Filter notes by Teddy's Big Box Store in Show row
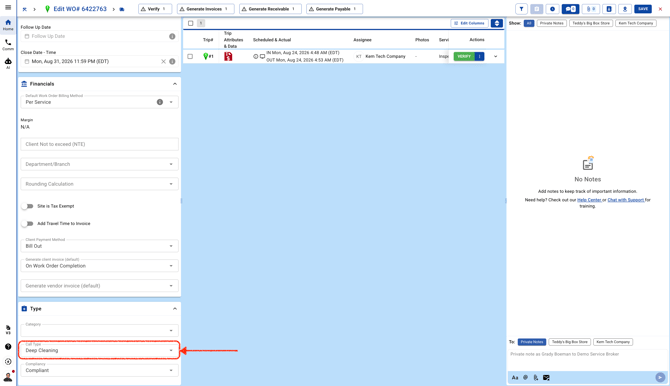This screenshot has width=670, height=386. click(591, 23)
